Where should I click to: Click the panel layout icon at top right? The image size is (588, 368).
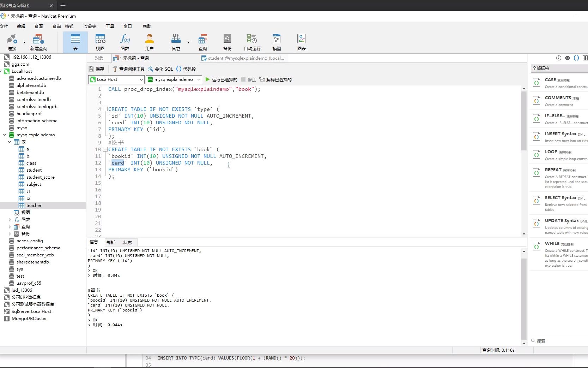pyautogui.click(x=585, y=58)
